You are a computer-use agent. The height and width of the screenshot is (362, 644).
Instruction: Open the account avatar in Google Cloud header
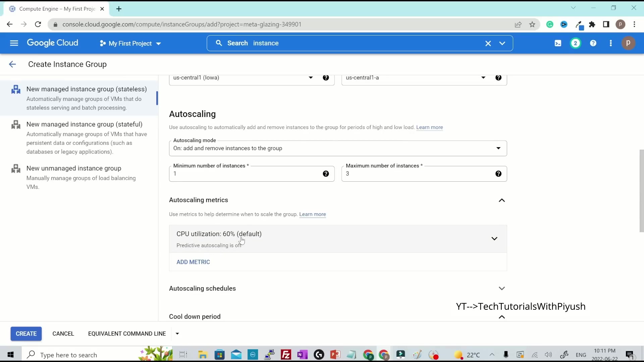tap(628, 43)
